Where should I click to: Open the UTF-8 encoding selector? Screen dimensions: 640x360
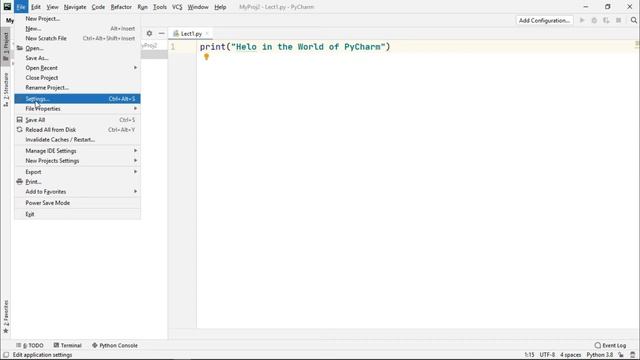547,355
